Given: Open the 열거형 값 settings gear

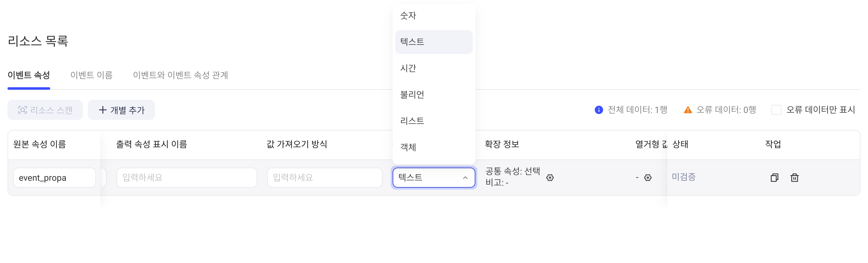Looking at the screenshot, I should pyautogui.click(x=648, y=178).
